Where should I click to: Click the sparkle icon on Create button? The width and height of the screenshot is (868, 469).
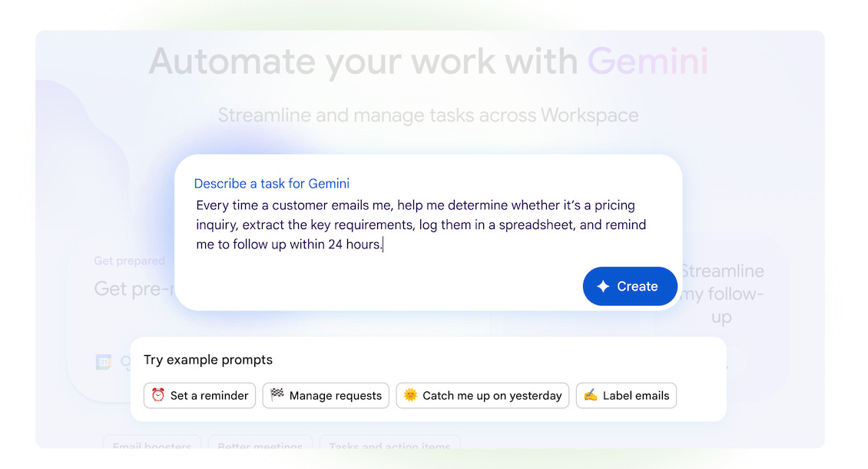(x=603, y=286)
